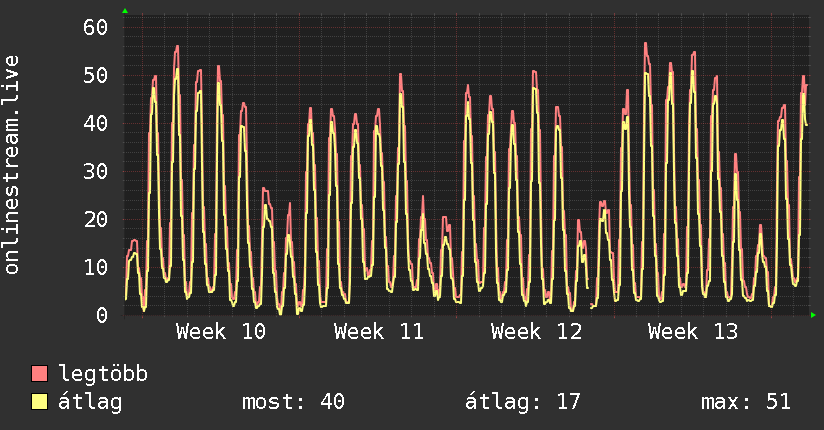Viewport: 824px width, 430px height.
Task: Click the "max: 51" maximum statistic
Action: pos(746,402)
